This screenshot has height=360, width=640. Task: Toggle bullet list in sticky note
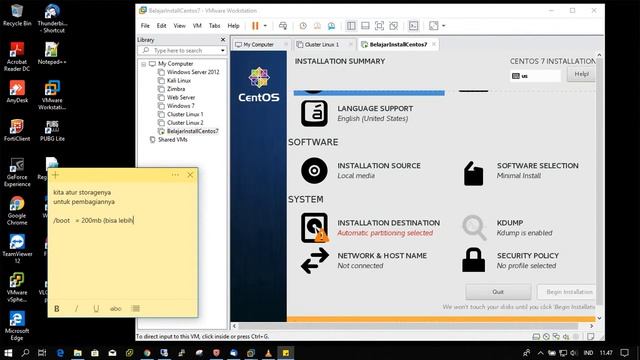tap(136, 309)
